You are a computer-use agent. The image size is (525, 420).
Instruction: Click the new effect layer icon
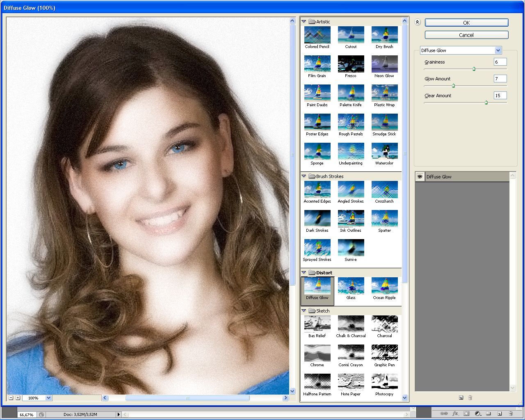[x=461, y=397]
